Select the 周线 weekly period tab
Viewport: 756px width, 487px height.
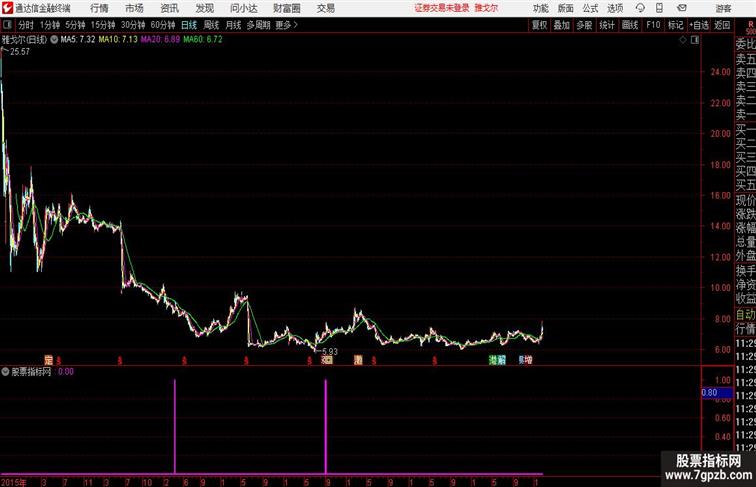tap(211, 25)
